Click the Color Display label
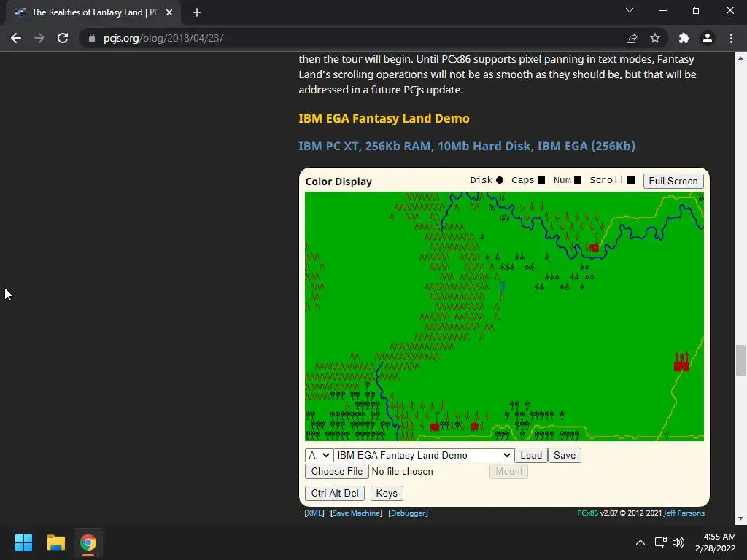The width and height of the screenshot is (747, 560). (x=338, y=182)
